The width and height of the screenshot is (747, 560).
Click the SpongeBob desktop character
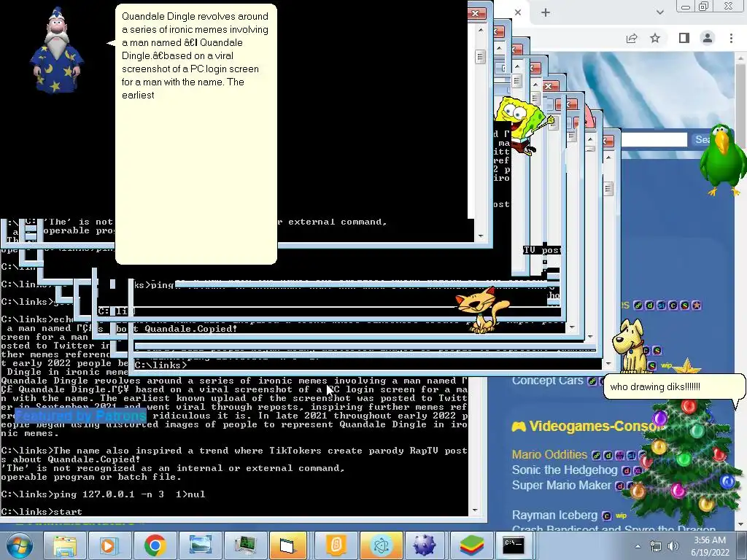(x=522, y=125)
